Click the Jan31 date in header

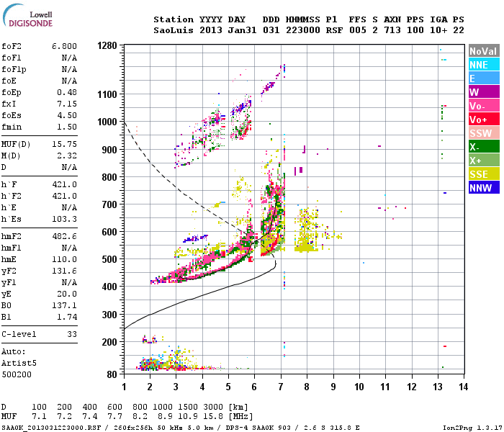click(242, 30)
